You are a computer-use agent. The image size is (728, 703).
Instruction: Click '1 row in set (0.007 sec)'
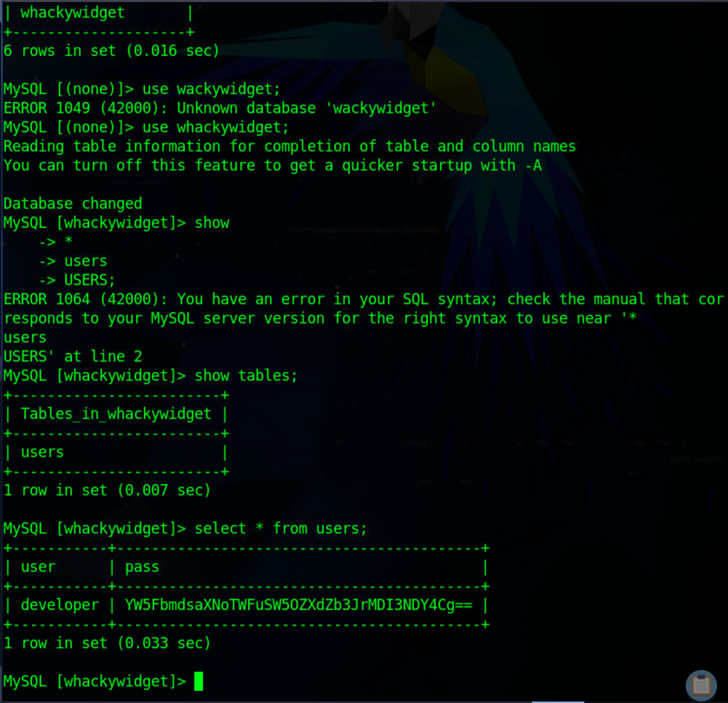coord(107,490)
